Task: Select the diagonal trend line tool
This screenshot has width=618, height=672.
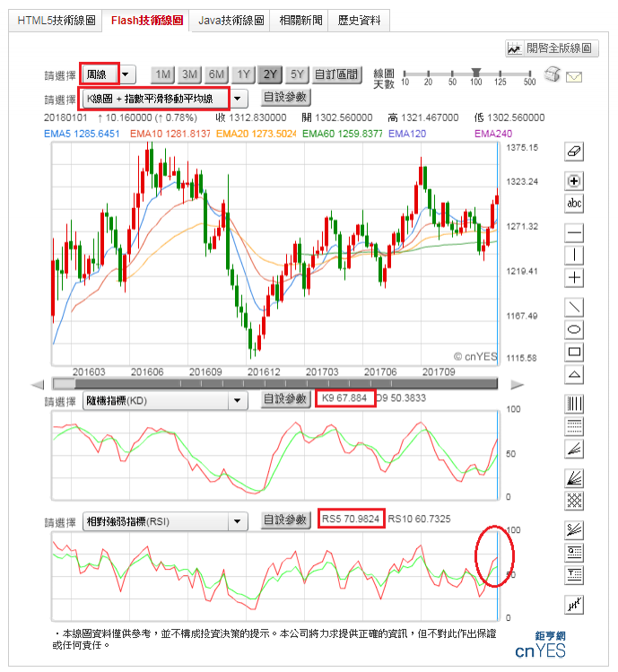Action: coord(574,307)
